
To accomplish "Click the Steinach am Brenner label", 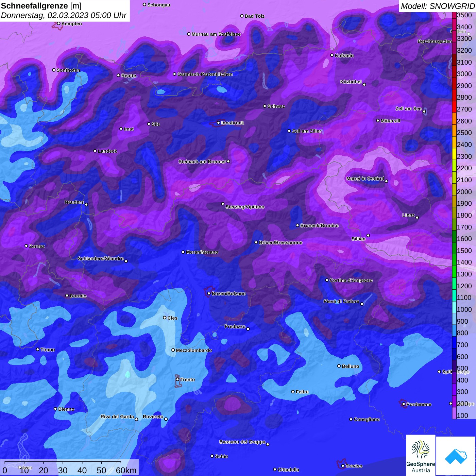I will (202, 161).
